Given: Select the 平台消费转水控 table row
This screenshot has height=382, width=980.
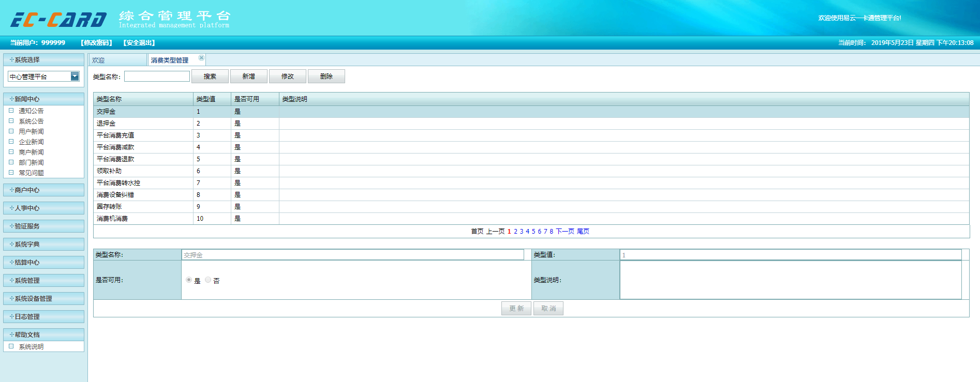Looking at the screenshot, I should [531, 183].
